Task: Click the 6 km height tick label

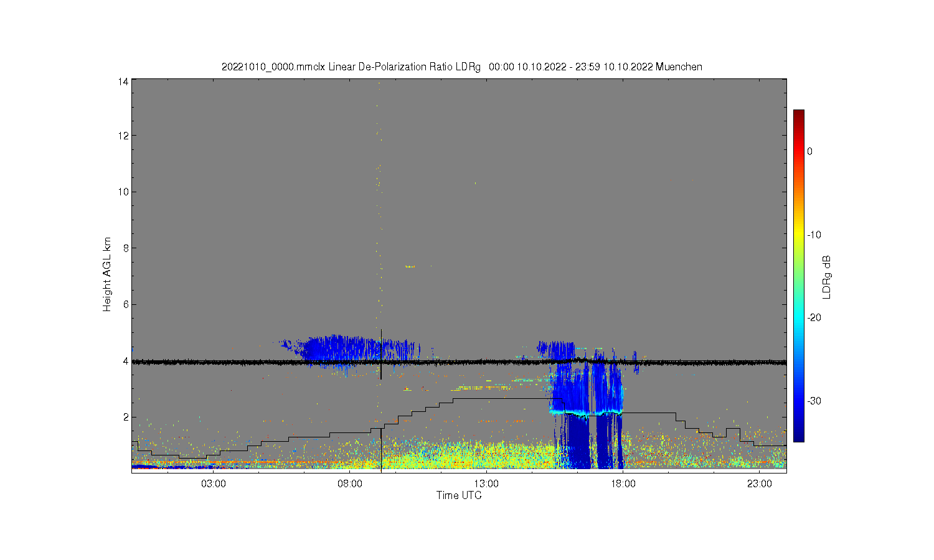Action: pos(126,304)
